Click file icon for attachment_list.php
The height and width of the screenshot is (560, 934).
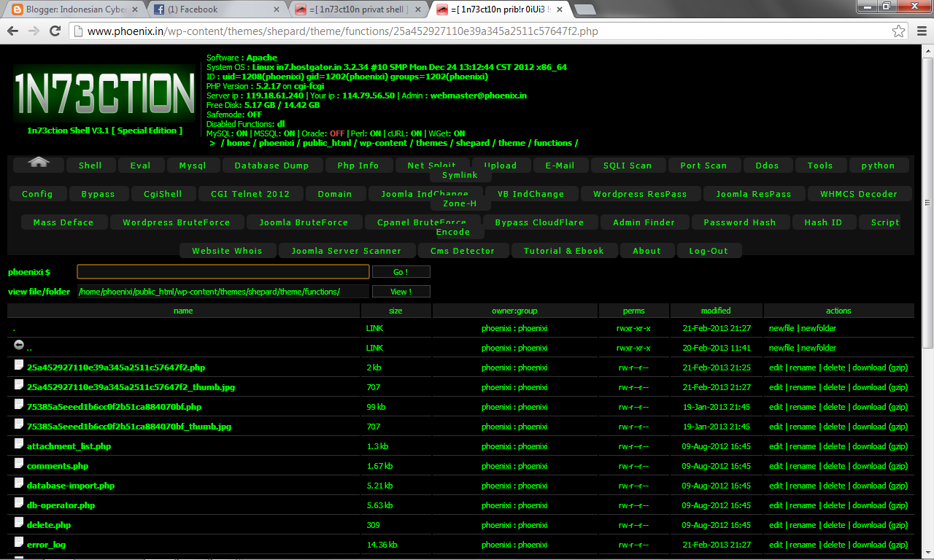[19, 443]
